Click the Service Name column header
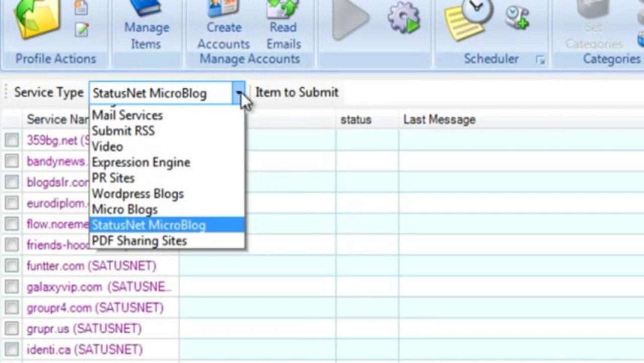 point(58,120)
